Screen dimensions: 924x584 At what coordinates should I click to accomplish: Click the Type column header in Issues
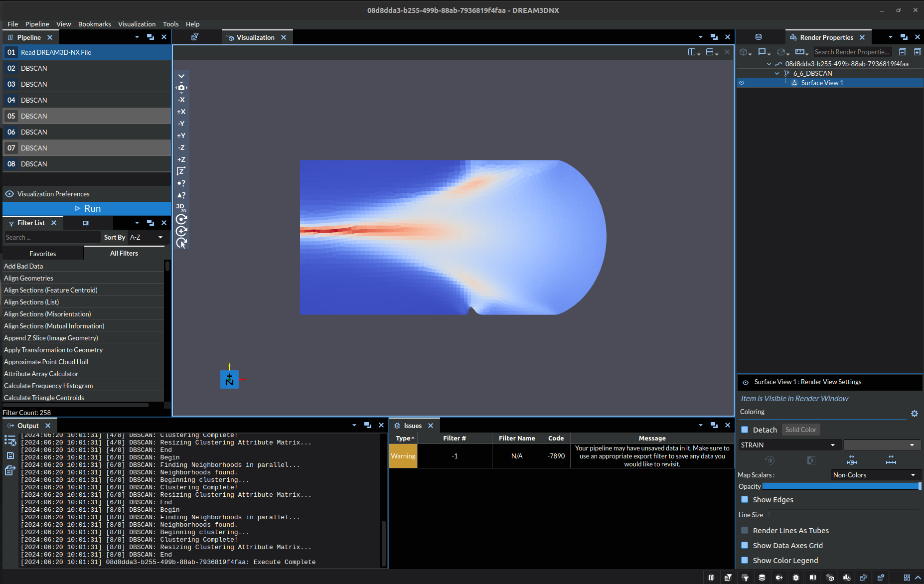403,438
